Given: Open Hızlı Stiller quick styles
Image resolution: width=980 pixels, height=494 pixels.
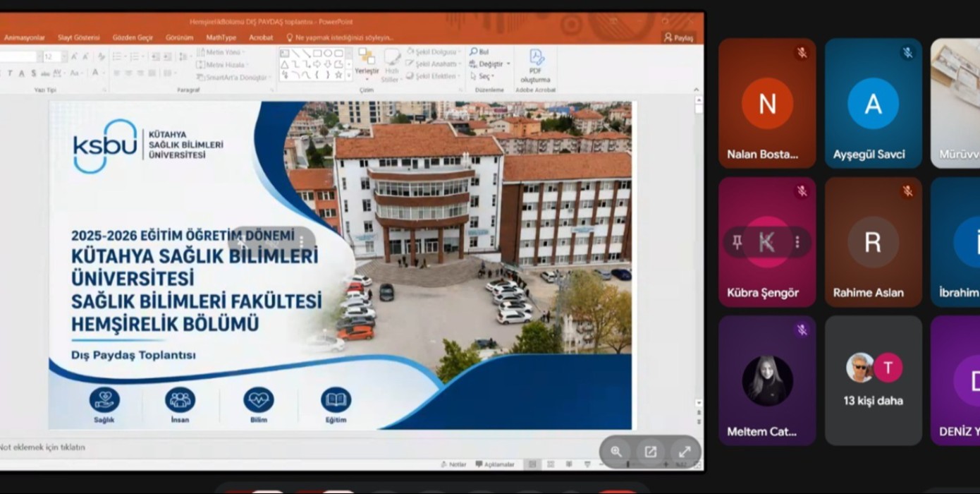Looking at the screenshot, I should pyautogui.click(x=391, y=66).
